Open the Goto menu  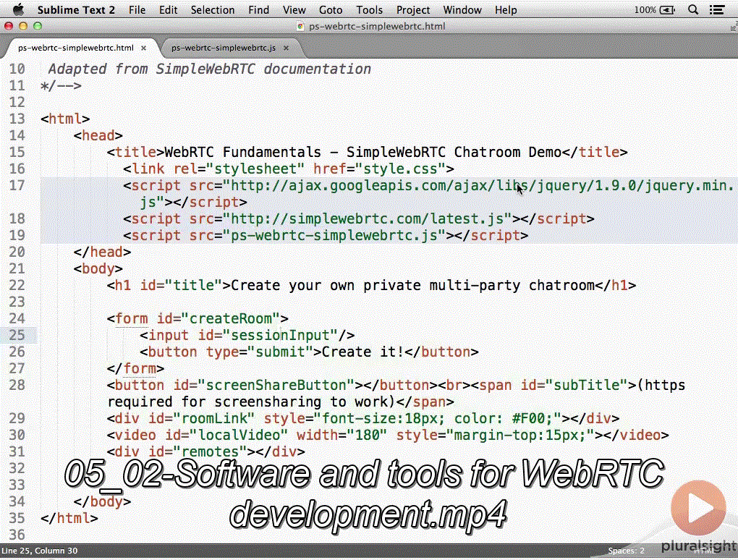pyautogui.click(x=331, y=10)
